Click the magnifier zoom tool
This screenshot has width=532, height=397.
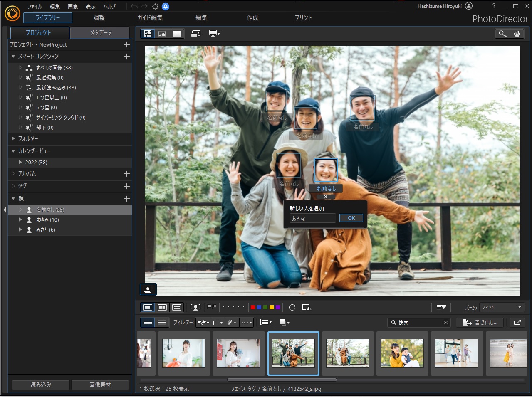click(502, 34)
